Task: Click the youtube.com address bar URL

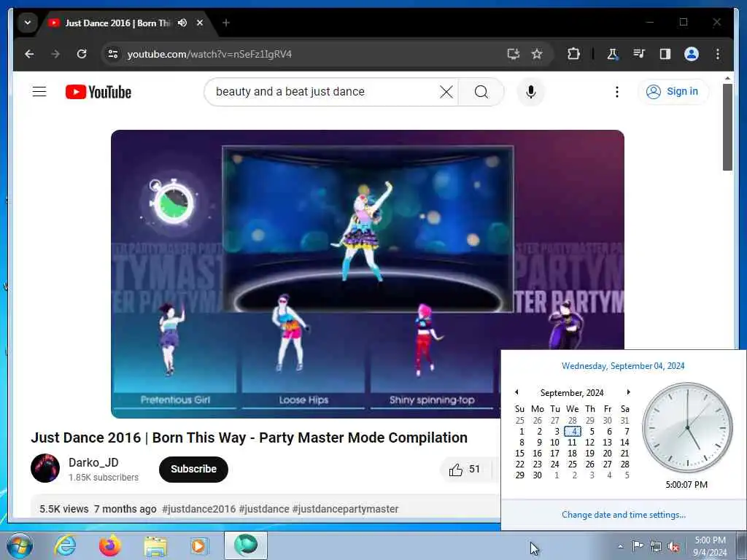Action: coord(209,54)
